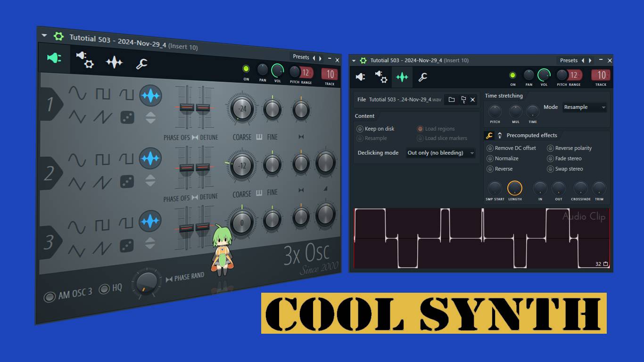Select square wave shape for oscillator 2

click(103, 160)
